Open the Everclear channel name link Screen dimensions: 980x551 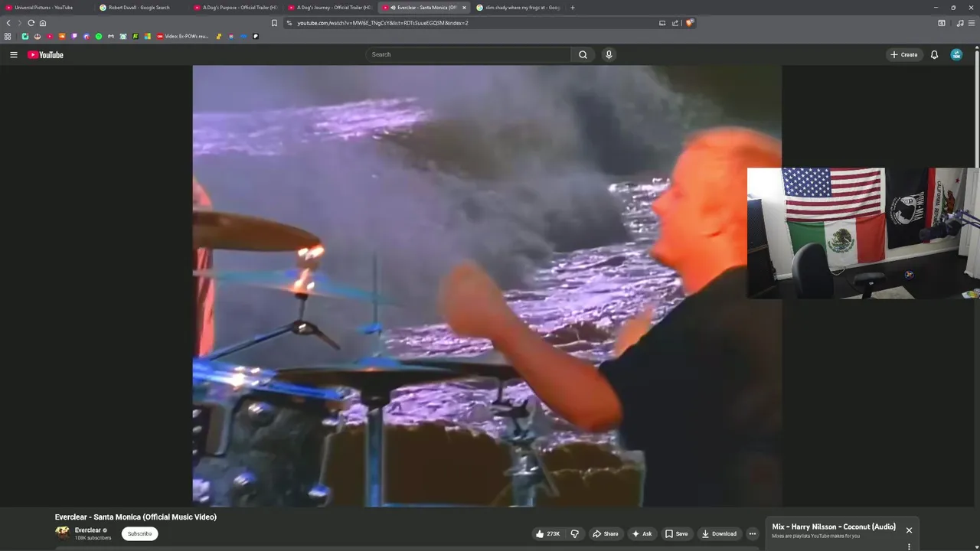(88, 530)
